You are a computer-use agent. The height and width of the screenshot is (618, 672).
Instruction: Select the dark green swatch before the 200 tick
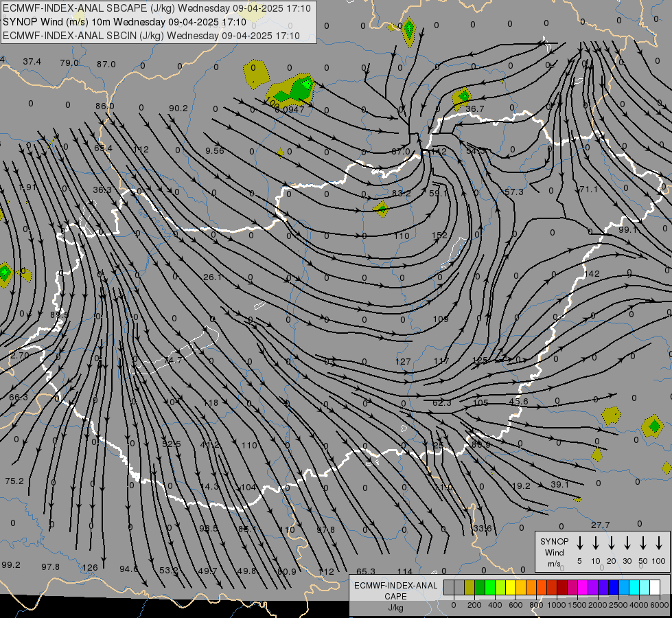click(x=480, y=588)
